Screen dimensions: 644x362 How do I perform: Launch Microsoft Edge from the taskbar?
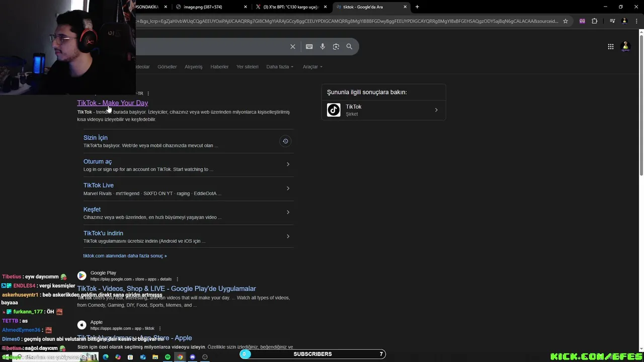pos(105,357)
